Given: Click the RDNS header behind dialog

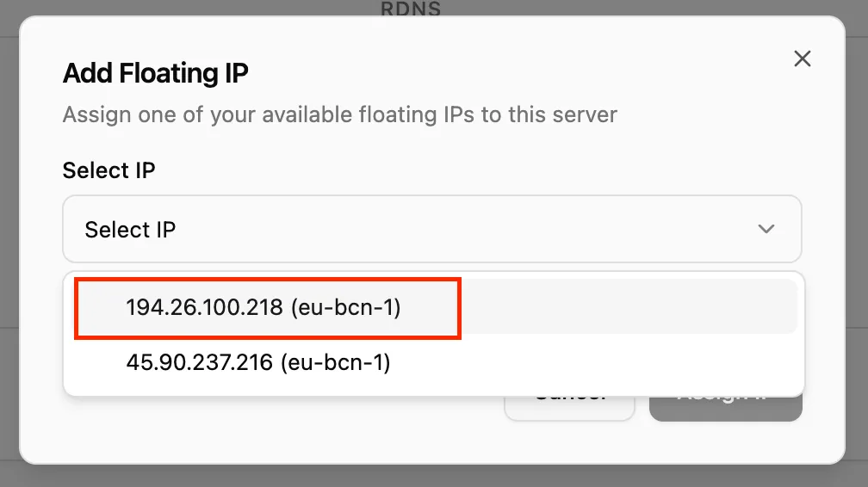Looking at the screenshot, I should (x=410, y=9).
